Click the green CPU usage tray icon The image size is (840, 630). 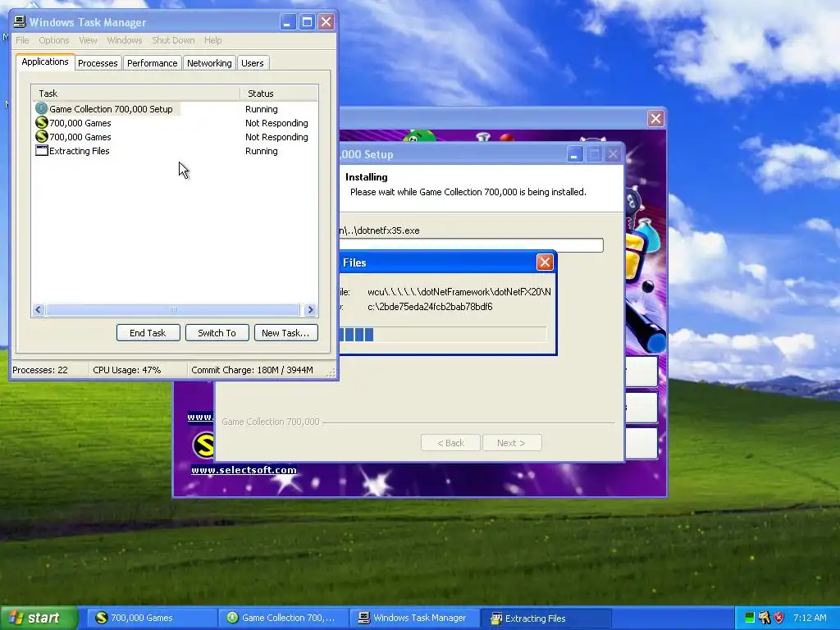click(x=750, y=618)
